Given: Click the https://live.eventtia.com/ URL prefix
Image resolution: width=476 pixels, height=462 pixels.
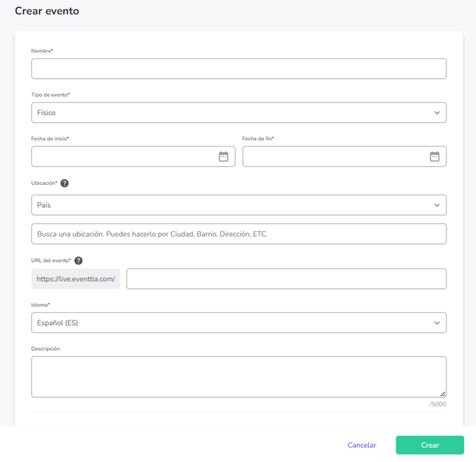Looking at the screenshot, I should point(76,279).
